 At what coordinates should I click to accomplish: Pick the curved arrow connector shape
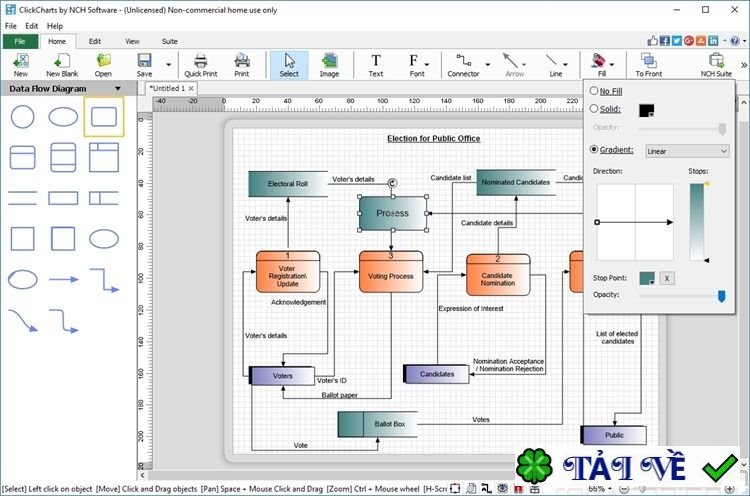pos(22,320)
